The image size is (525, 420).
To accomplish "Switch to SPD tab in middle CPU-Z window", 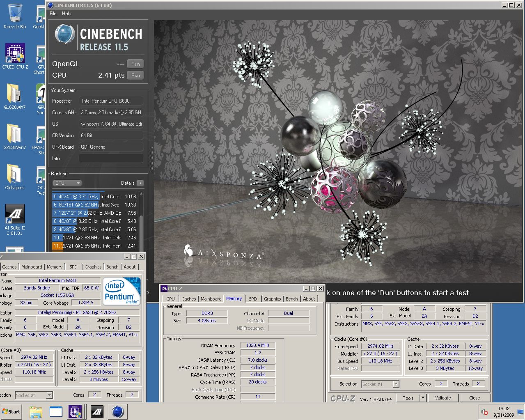I will [253, 299].
